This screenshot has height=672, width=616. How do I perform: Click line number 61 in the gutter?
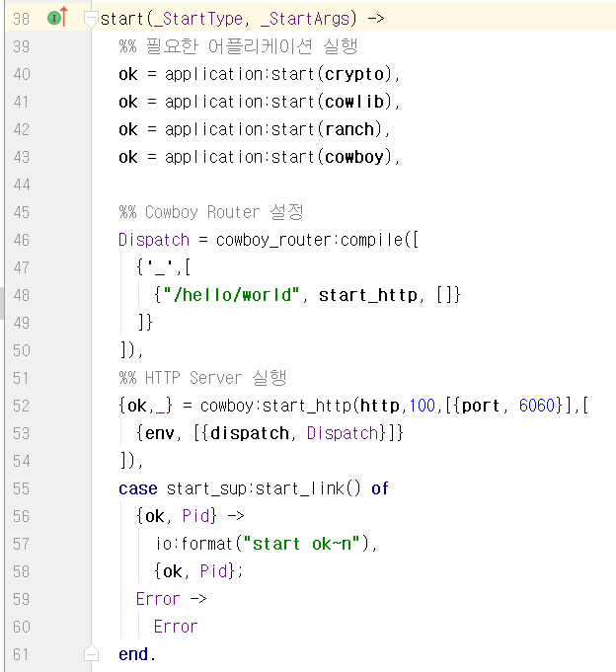21,654
